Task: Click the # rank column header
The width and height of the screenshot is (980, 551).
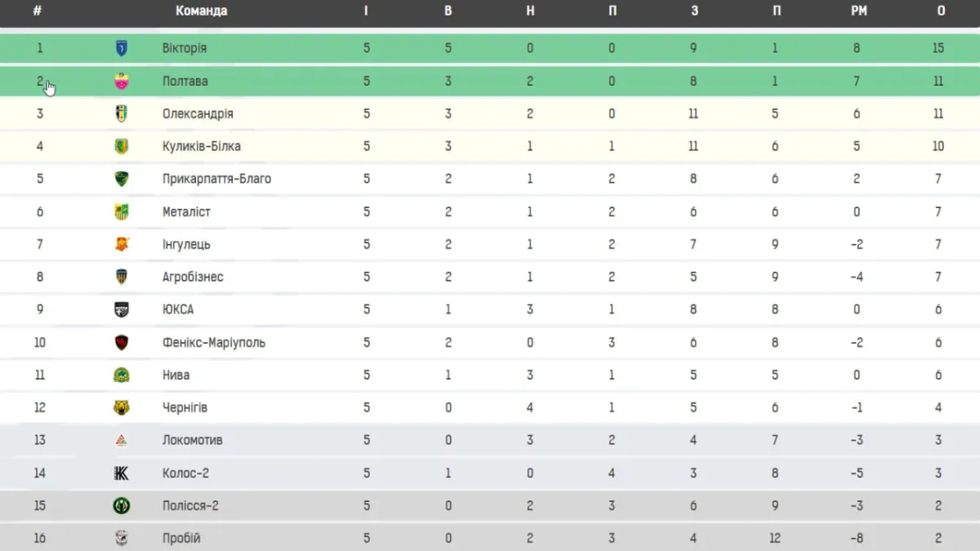Action: [37, 11]
